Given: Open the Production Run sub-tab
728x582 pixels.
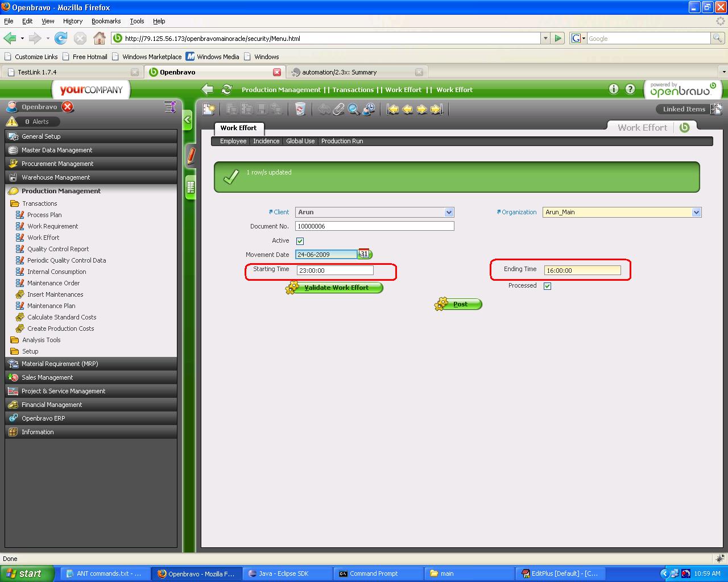Looking at the screenshot, I should click(342, 141).
